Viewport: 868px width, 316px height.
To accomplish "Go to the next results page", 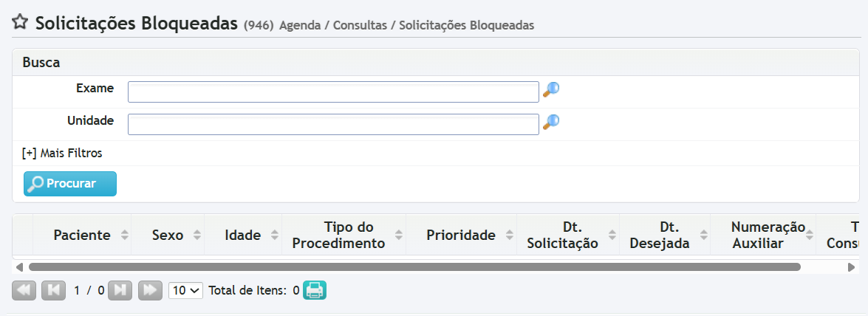I will coord(120,290).
